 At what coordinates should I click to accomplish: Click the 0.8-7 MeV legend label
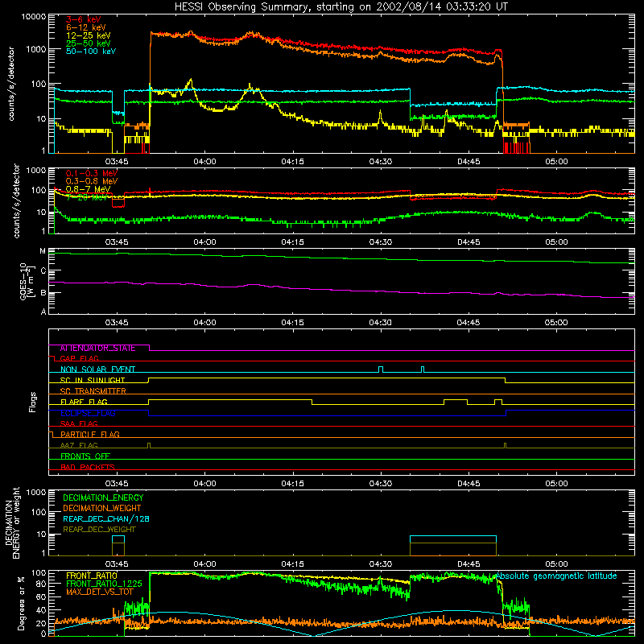[88, 189]
